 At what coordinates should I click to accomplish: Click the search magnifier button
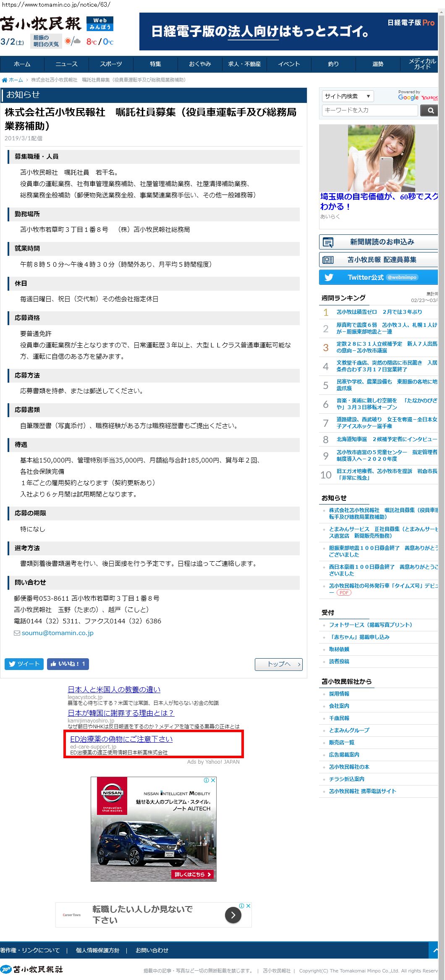(430, 110)
